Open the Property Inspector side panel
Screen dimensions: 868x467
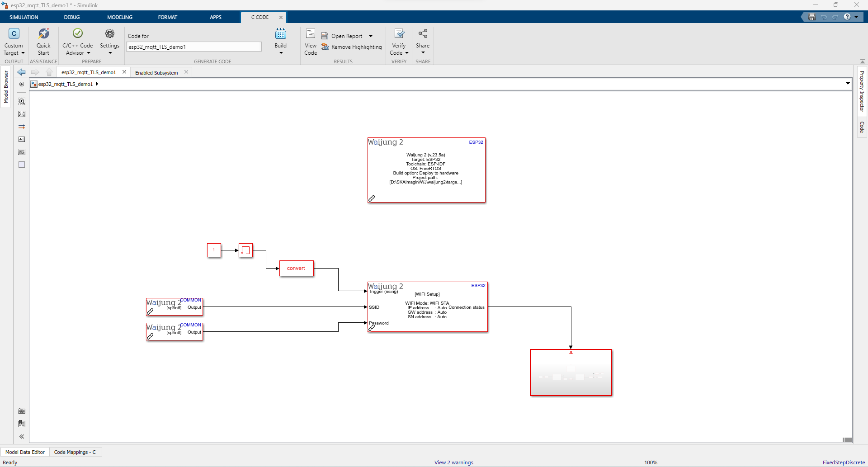[862, 91]
